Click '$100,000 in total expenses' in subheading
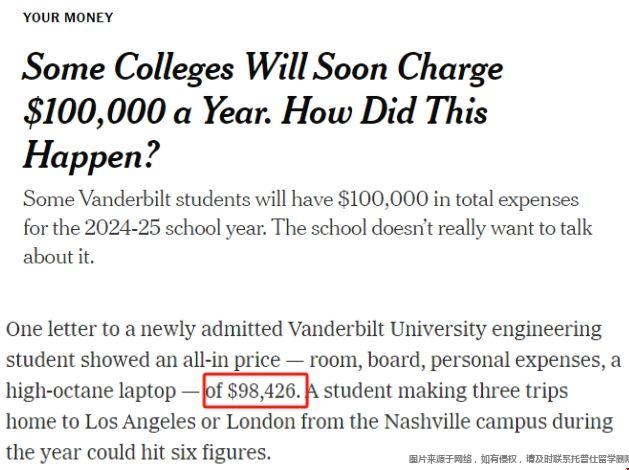 459,199
